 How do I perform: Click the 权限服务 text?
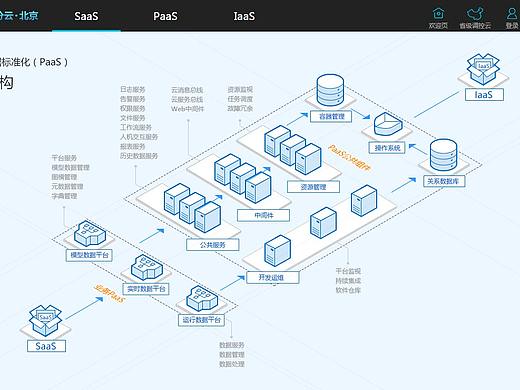tap(133, 108)
